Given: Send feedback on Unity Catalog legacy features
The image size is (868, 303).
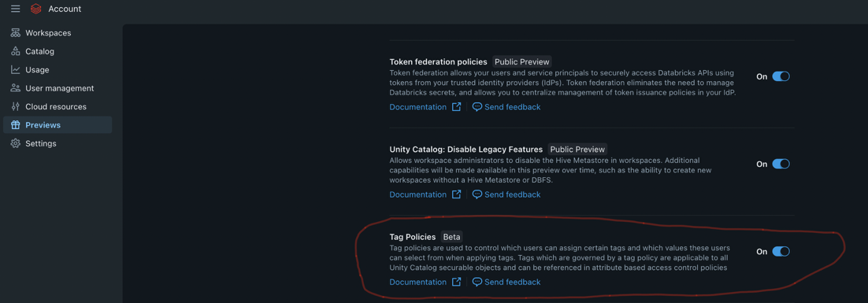Looking at the screenshot, I should pos(513,194).
